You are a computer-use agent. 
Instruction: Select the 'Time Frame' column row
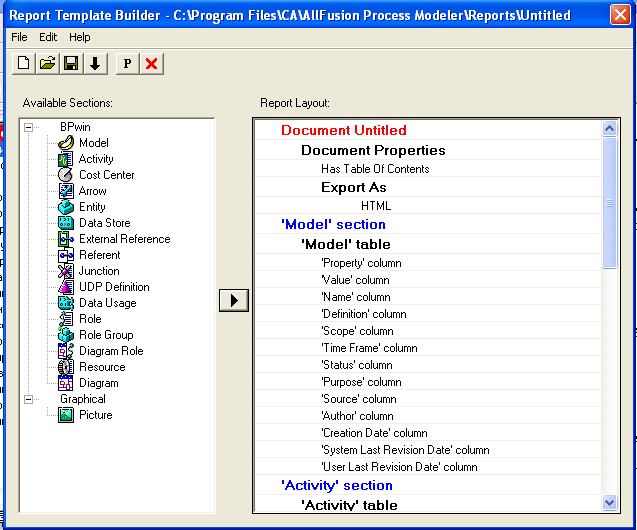[428, 348]
